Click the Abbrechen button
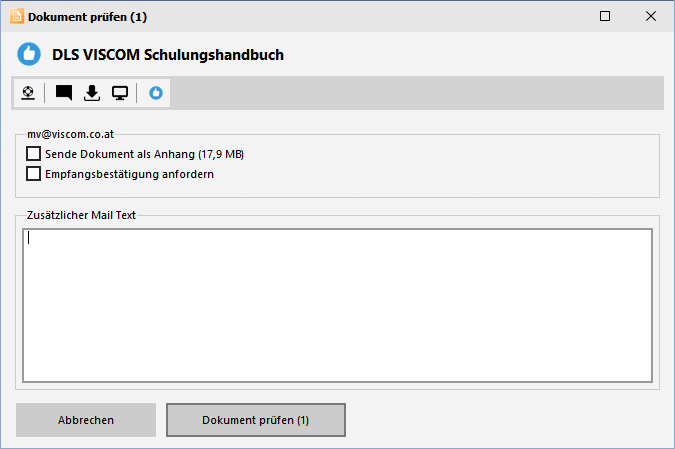 pos(86,420)
